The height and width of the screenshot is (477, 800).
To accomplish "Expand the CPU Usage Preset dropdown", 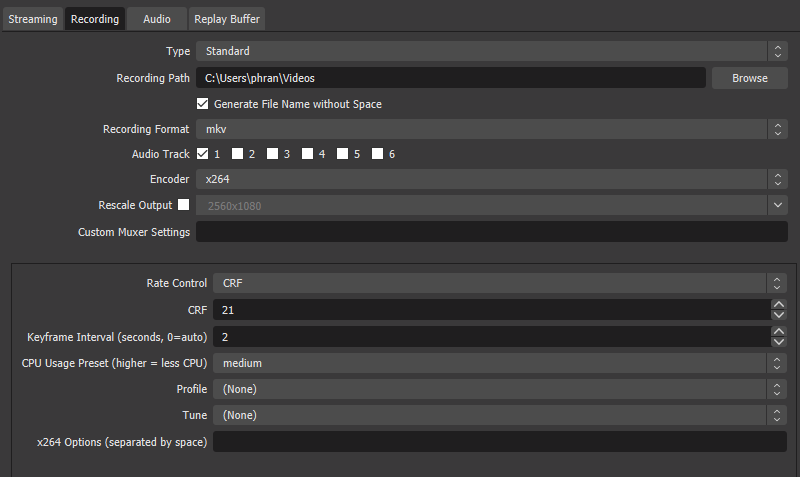I will (500, 363).
